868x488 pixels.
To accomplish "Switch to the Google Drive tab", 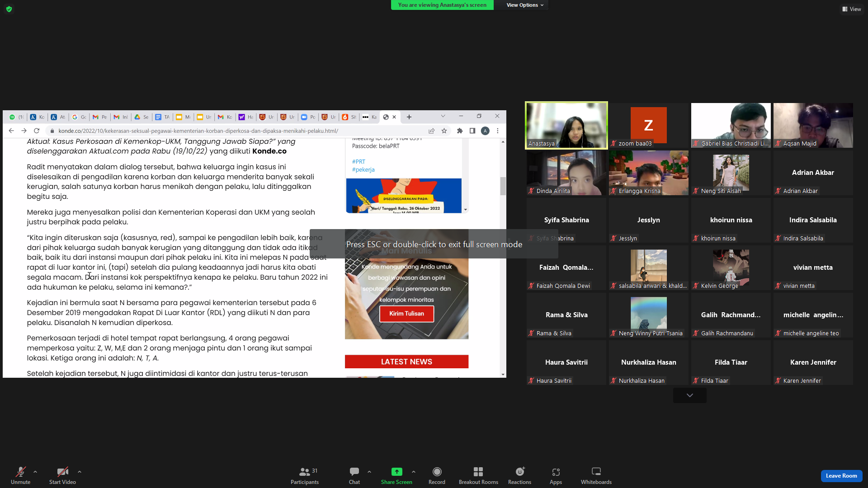I will [x=141, y=117].
